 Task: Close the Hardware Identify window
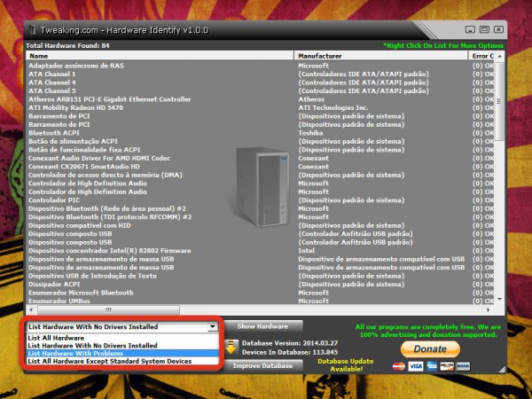coord(498,29)
